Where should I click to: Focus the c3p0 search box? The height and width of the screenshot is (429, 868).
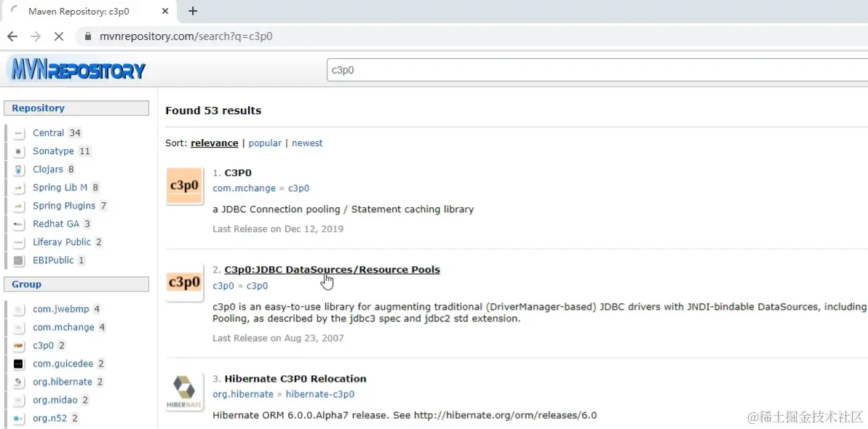pyautogui.click(x=597, y=71)
